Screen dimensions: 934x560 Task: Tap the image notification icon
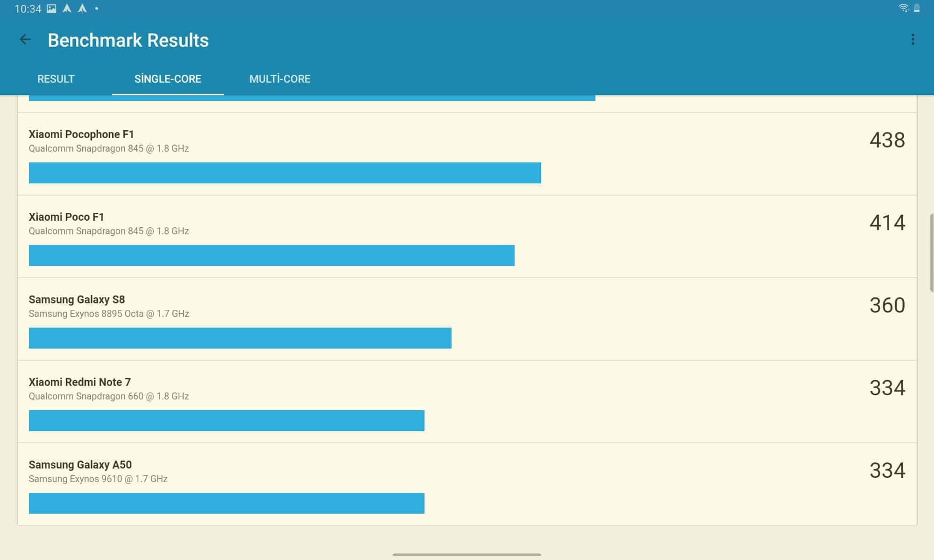click(x=51, y=8)
